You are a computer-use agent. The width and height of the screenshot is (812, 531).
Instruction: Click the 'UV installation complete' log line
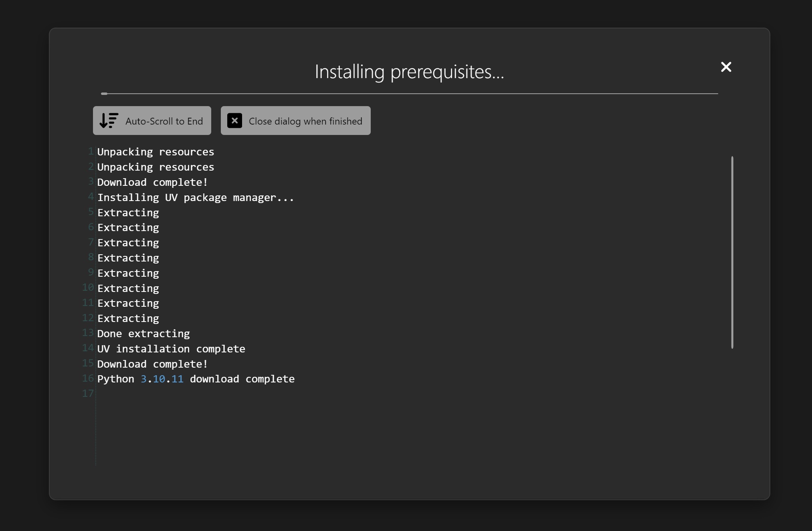click(x=171, y=349)
